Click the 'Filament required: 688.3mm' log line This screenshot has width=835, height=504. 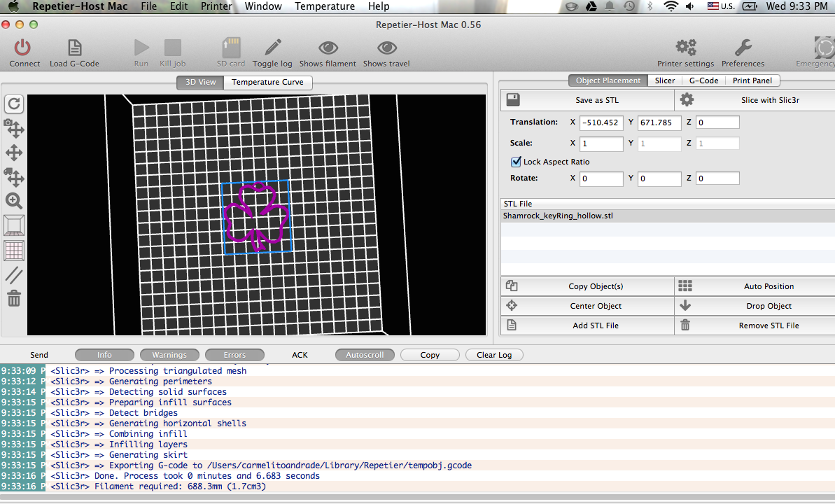point(180,486)
